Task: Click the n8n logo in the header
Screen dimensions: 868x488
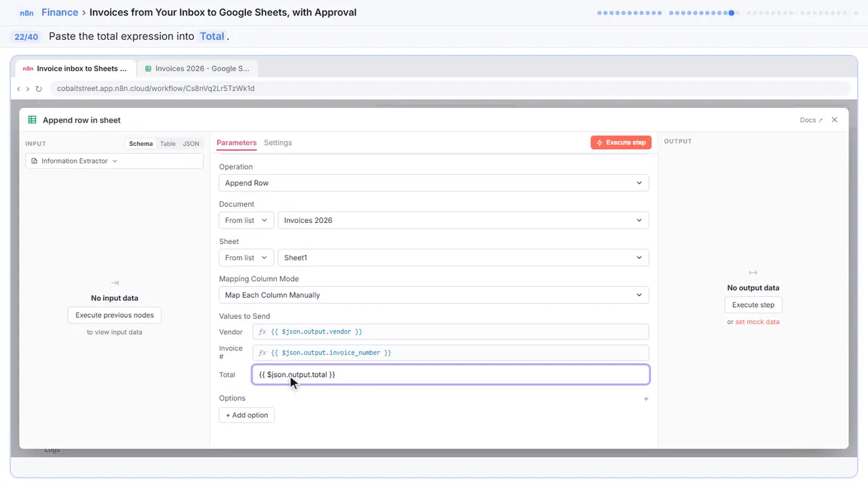Action: tap(26, 13)
